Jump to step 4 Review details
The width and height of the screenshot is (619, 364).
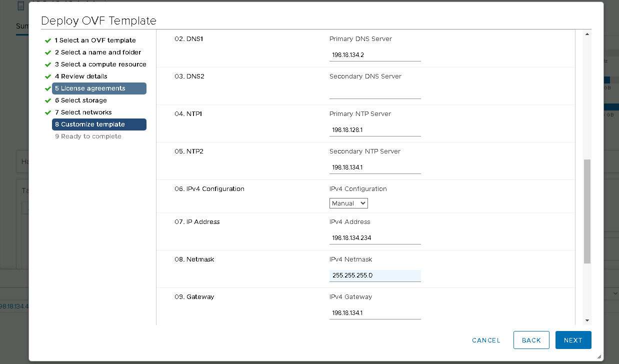coord(81,76)
